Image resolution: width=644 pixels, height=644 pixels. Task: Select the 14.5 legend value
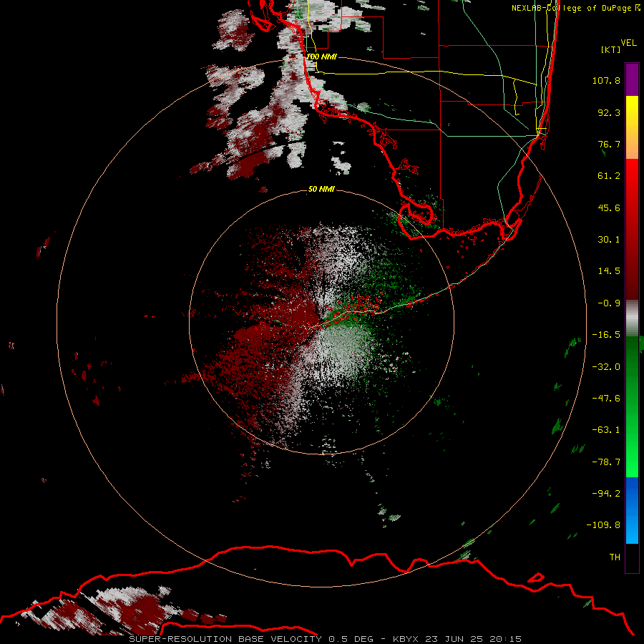pyautogui.click(x=609, y=271)
